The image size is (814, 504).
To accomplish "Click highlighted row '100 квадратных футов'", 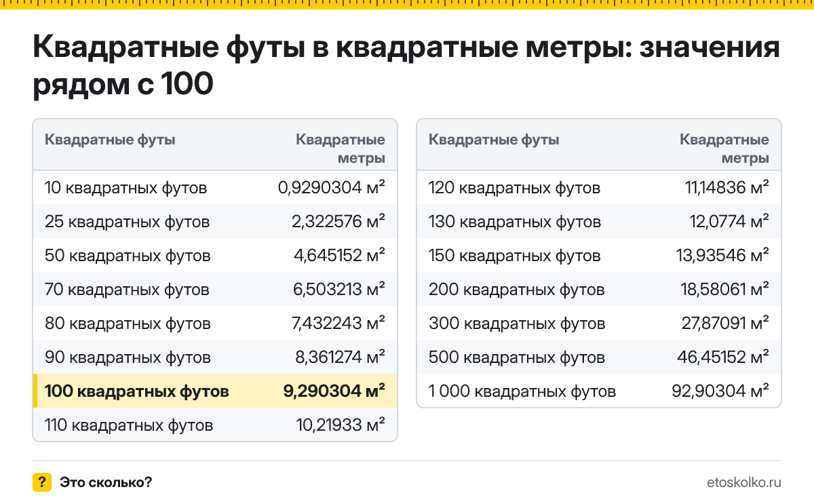I will point(215,391).
